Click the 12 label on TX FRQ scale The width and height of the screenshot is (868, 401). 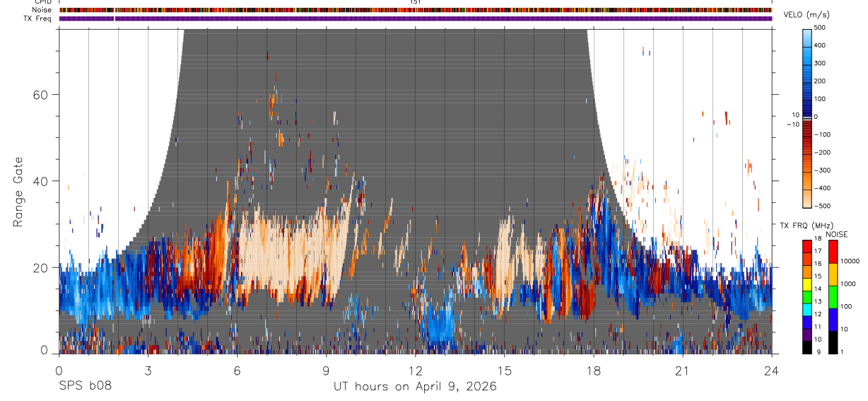point(819,314)
